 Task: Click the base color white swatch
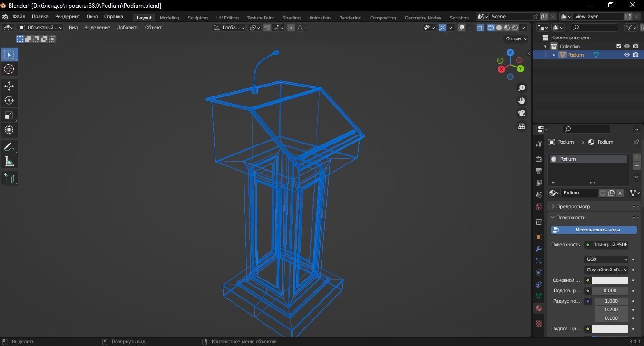pyautogui.click(x=610, y=280)
